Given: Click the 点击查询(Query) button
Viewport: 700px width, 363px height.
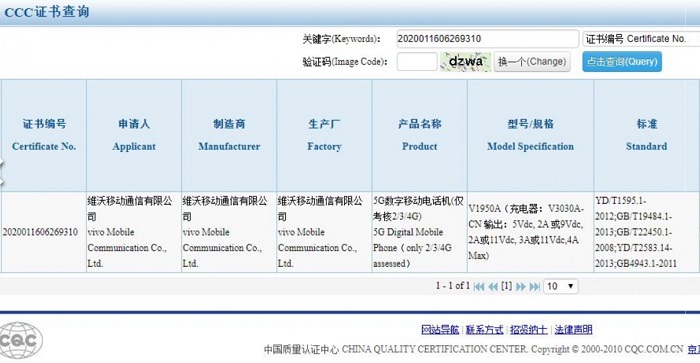Looking at the screenshot, I should [622, 62].
